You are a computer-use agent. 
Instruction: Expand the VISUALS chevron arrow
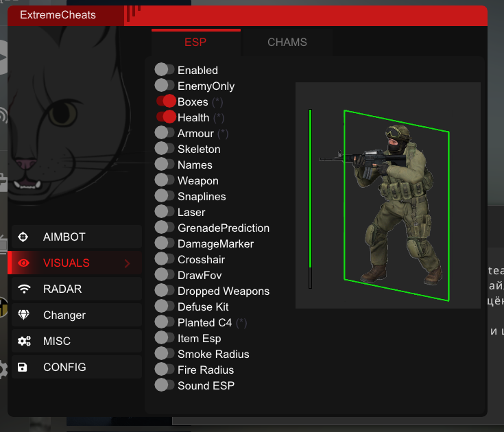pos(128,263)
